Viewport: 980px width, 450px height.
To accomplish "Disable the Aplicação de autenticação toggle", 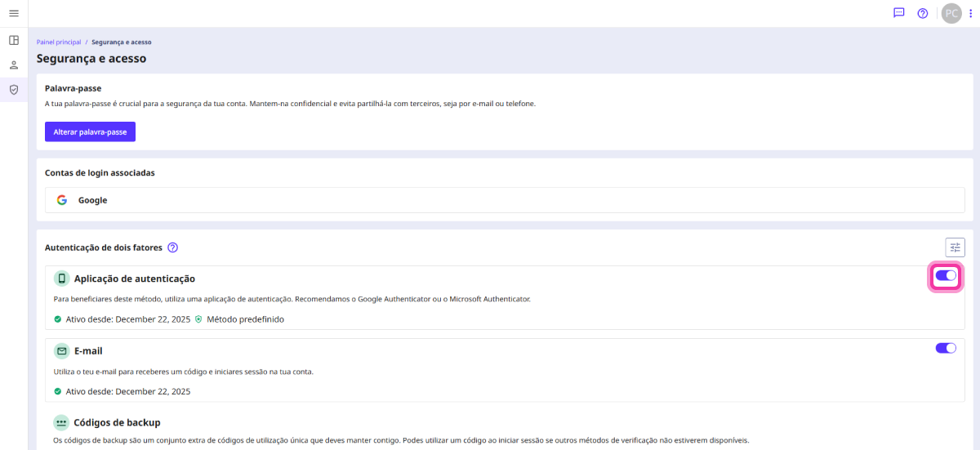I will (x=946, y=276).
